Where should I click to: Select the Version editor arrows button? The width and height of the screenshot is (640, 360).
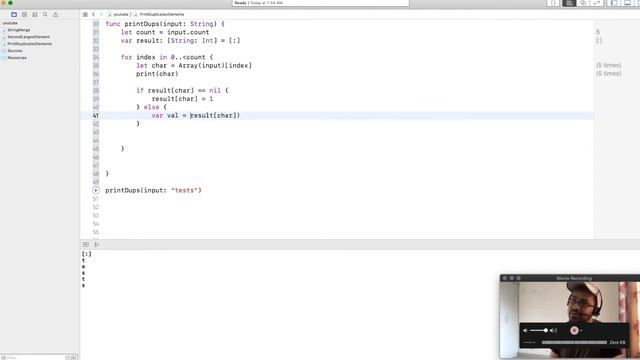[597, 3]
